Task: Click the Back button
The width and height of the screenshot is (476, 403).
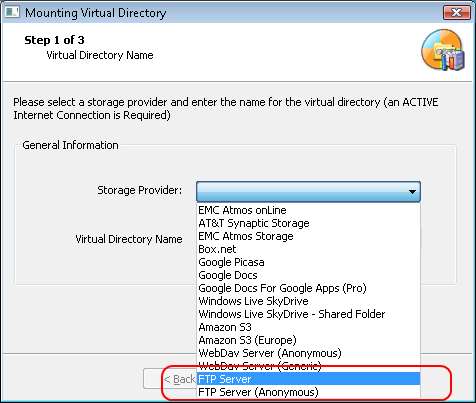Action: [x=170, y=379]
